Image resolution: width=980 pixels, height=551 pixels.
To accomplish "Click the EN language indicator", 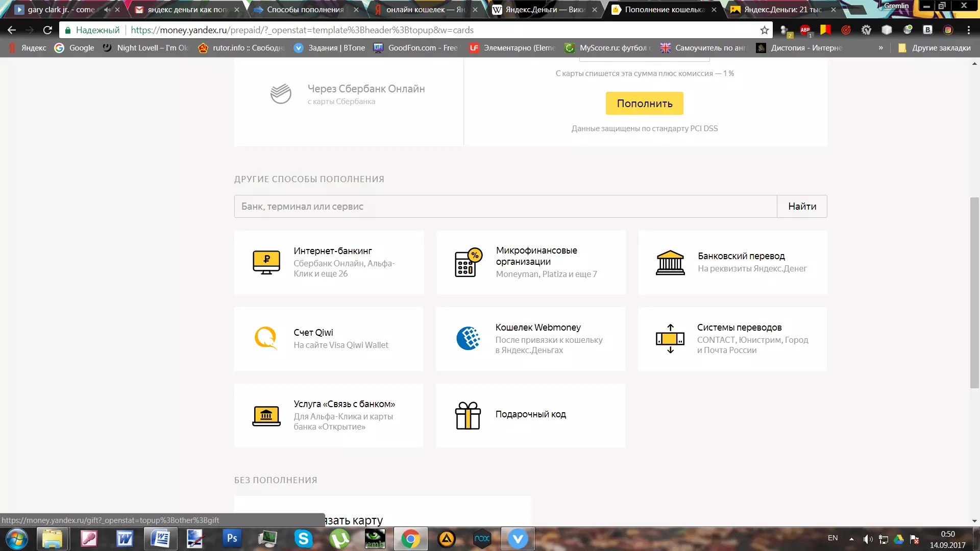I will click(x=832, y=538).
